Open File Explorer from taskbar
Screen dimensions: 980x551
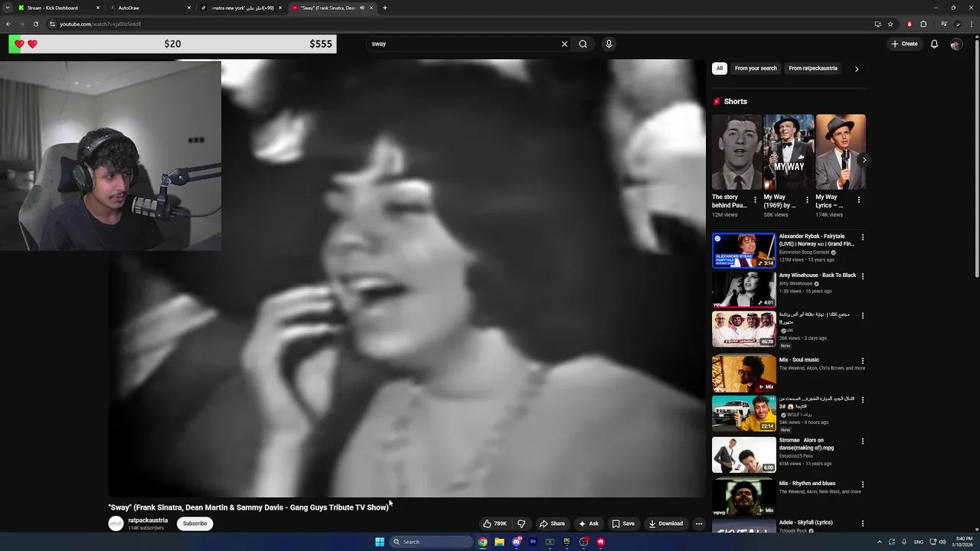pos(499,542)
